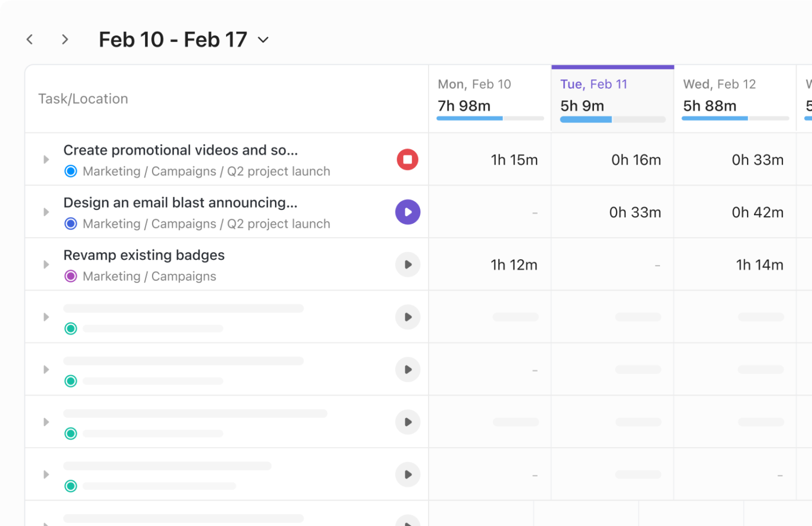812x526 pixels.
Task: Switch to the Tue, Feb 11 day column
Action: coord(593,84)
